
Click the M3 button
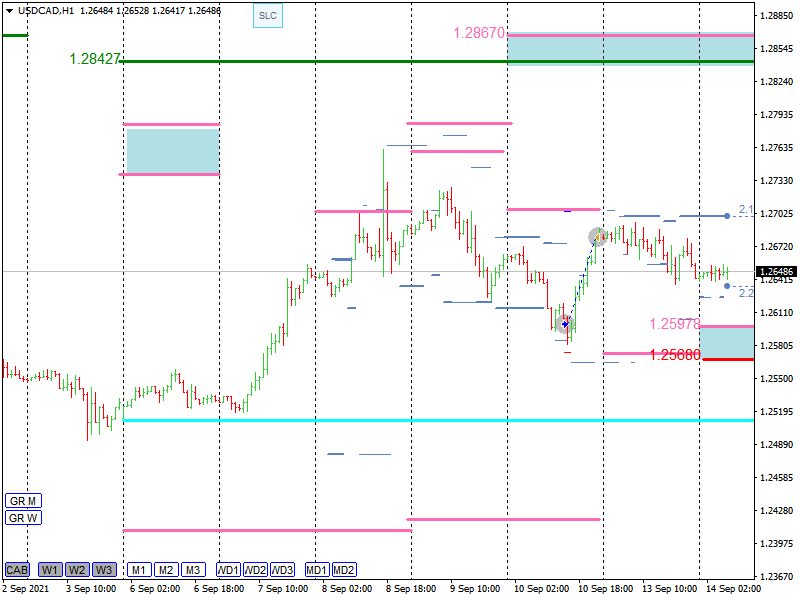click(x=193, y=570)
